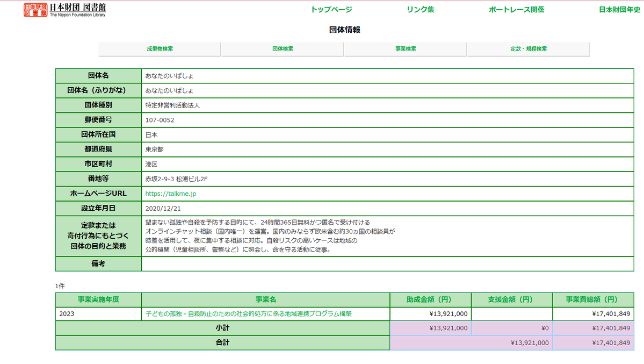Select founding date 2020/12/21
The image size is (644, 364).
coord(163,209)
